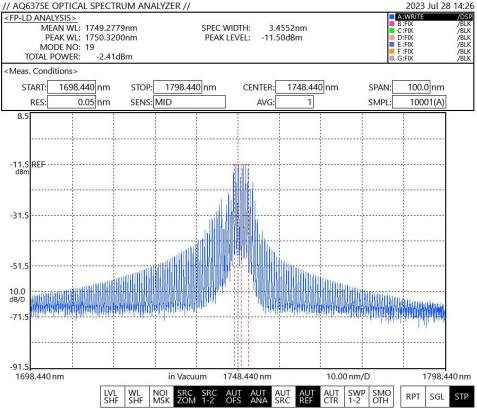Select trace A:WRITE in trace list
Image resolution: width=477 pixels, height=408 pixels.
pyautogui.click(x=431, y=17)
